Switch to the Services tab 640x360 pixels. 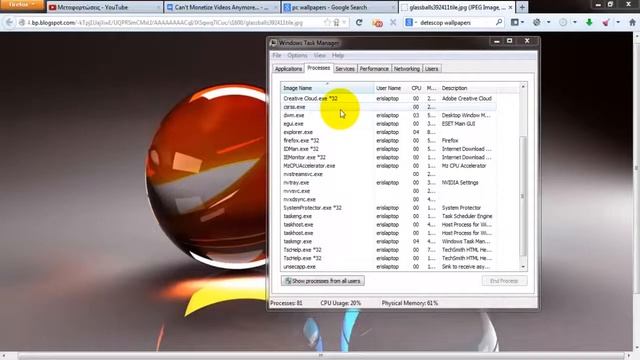click(x=345, y=69)
